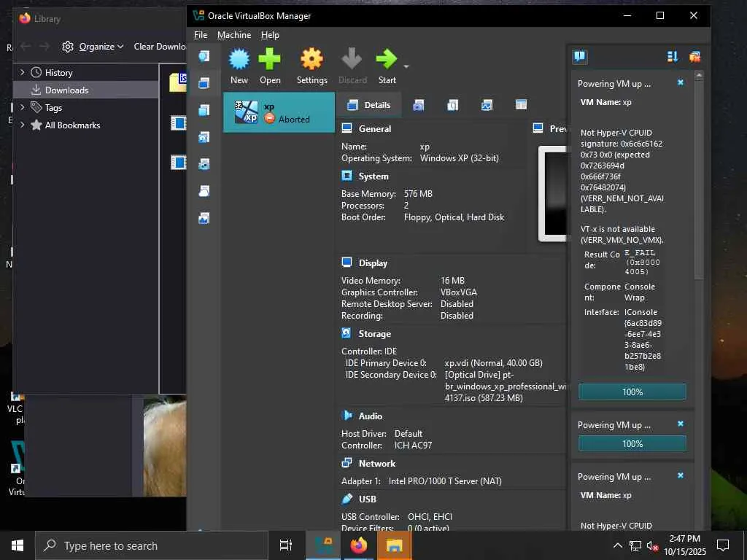Click the notification panel scrollbar
Viewport: 747px width, 560px height.
pos(699,181)
